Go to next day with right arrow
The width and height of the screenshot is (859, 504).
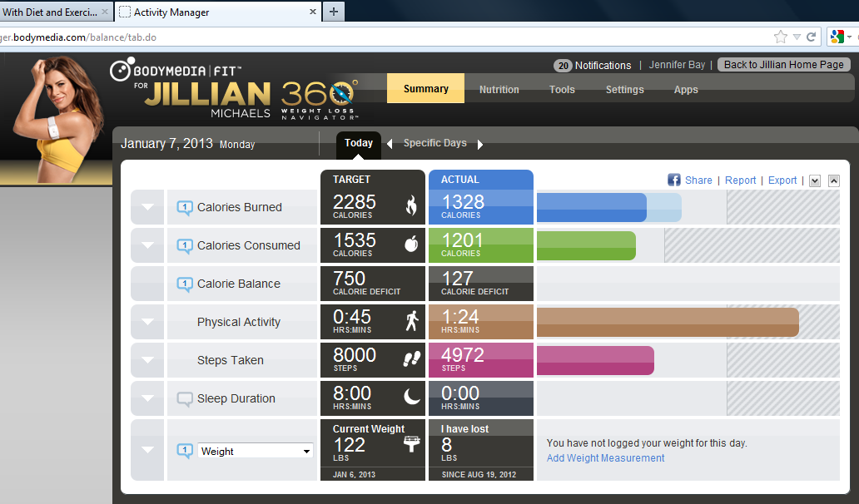[x=480, y=145]
